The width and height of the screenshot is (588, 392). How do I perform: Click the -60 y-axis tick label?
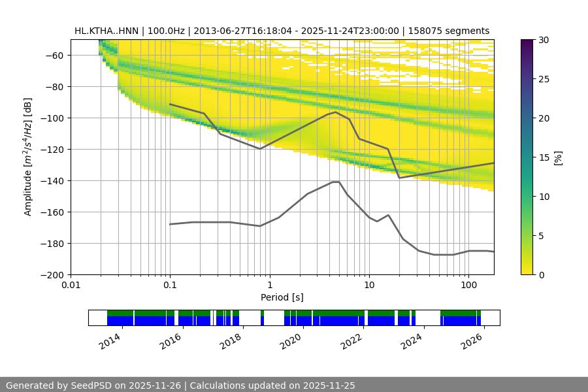pyautogui.click(x=56, y=56)
